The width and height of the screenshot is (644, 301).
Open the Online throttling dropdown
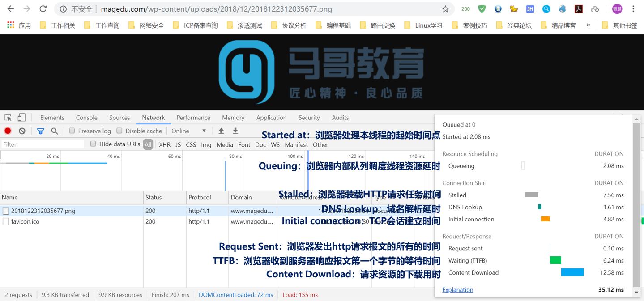tap(189, 131)
